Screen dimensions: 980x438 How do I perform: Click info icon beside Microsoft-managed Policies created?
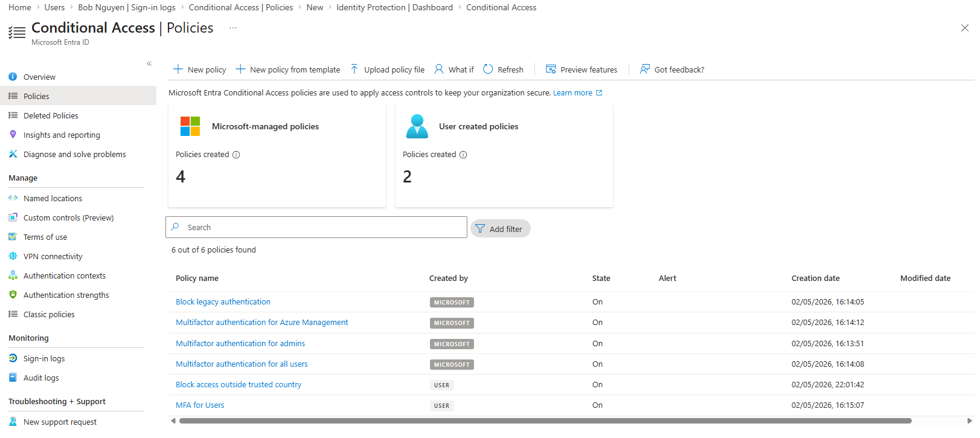coord(236,155)
